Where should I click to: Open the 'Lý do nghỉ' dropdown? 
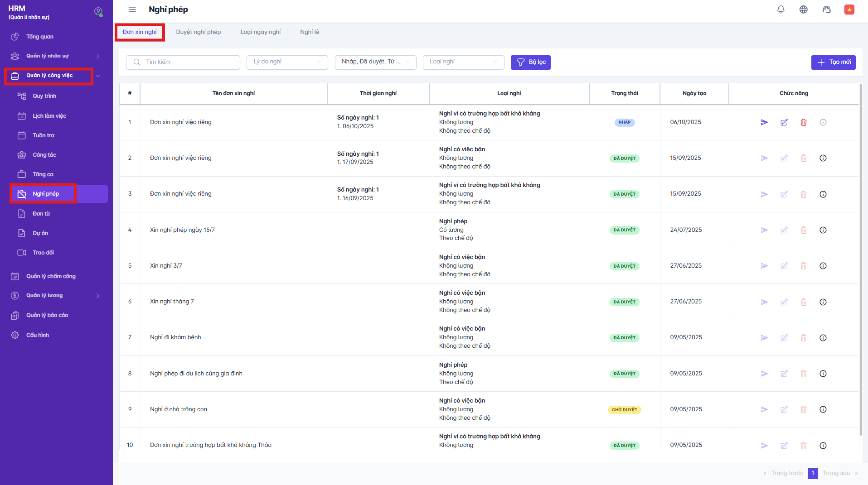coord(287,62)
